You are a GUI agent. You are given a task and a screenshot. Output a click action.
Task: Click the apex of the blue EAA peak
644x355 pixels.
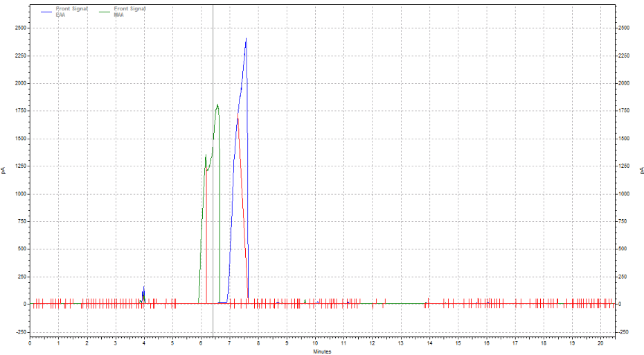246,39
